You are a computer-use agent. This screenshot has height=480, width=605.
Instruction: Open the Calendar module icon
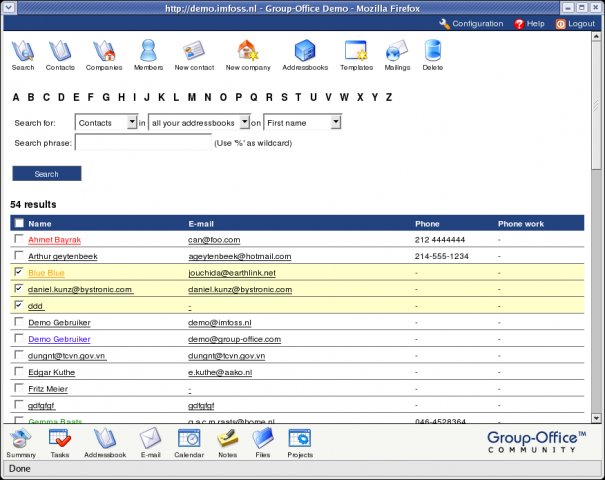tap(187, 440)
